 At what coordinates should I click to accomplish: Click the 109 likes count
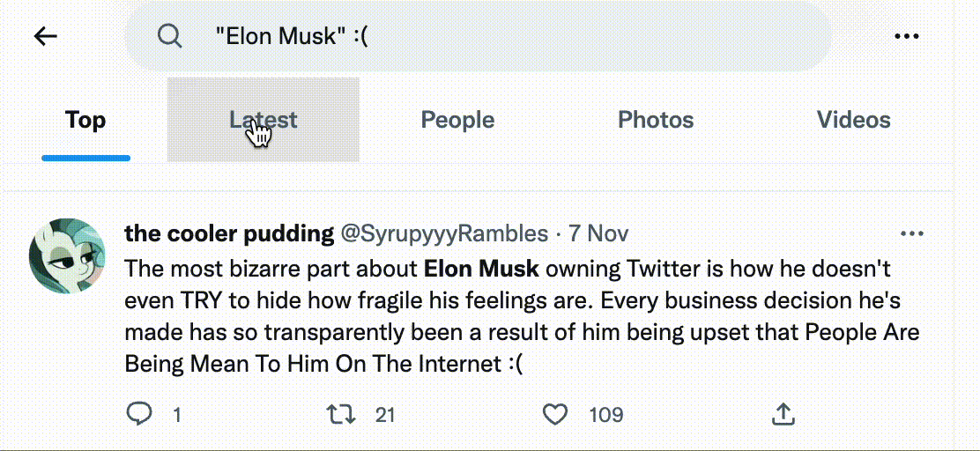point(605,414)
